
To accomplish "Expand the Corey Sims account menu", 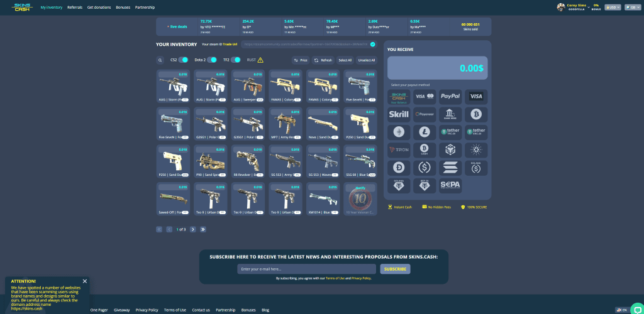I will click(574, 7).
